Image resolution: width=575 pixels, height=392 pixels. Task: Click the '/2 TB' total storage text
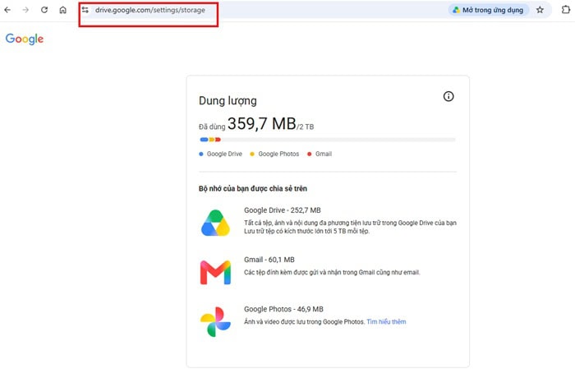click(305, 127)
